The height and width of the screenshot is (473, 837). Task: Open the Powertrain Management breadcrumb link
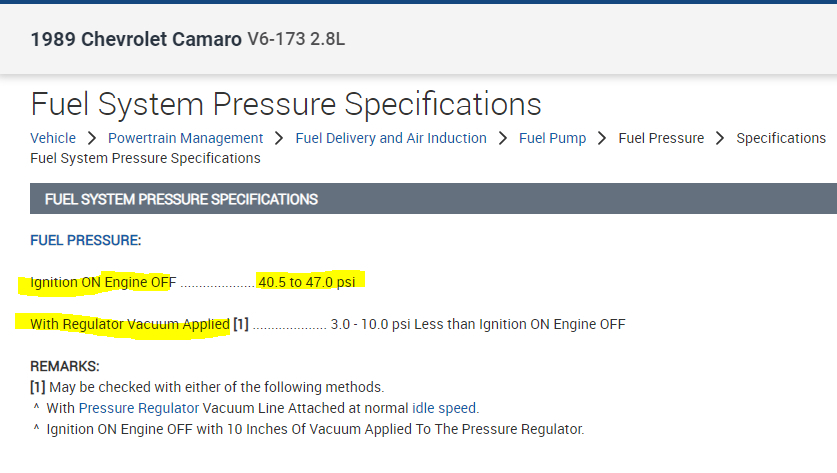(185, 138)
